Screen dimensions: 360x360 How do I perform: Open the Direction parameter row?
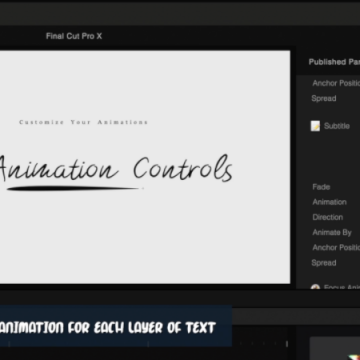(x=328, y=217)
